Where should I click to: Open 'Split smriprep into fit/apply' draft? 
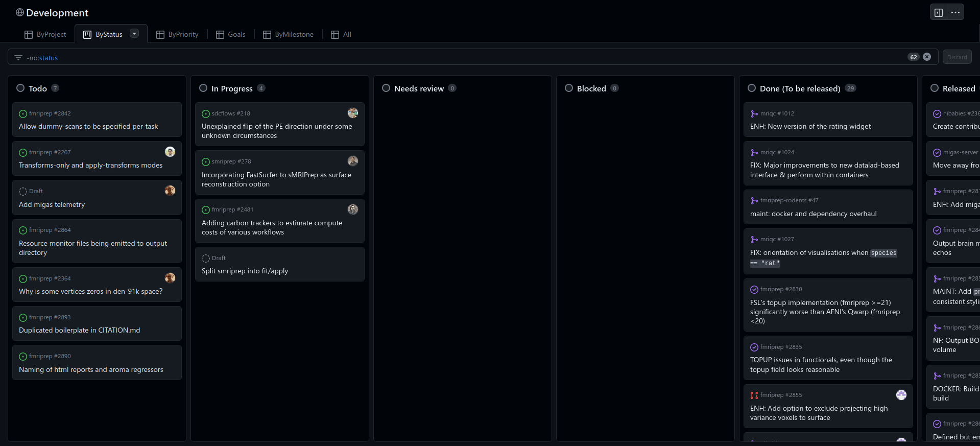tap(245, 271)
